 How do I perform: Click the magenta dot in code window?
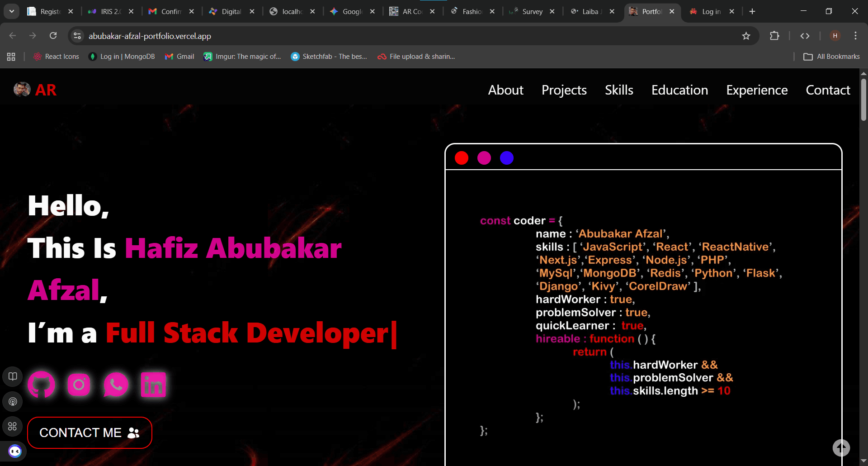pos(484,158)
